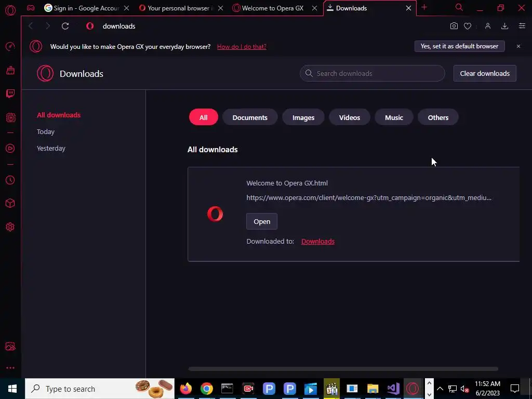Image resolution: width=532 pixels, height=399 pixels.
Task: Reload the downloads page
Action: (x=65, y=26)
